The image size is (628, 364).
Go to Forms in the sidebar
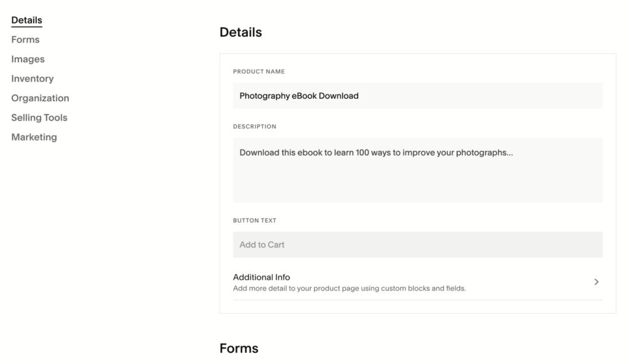pyautogui.click(x=25, y=40)
